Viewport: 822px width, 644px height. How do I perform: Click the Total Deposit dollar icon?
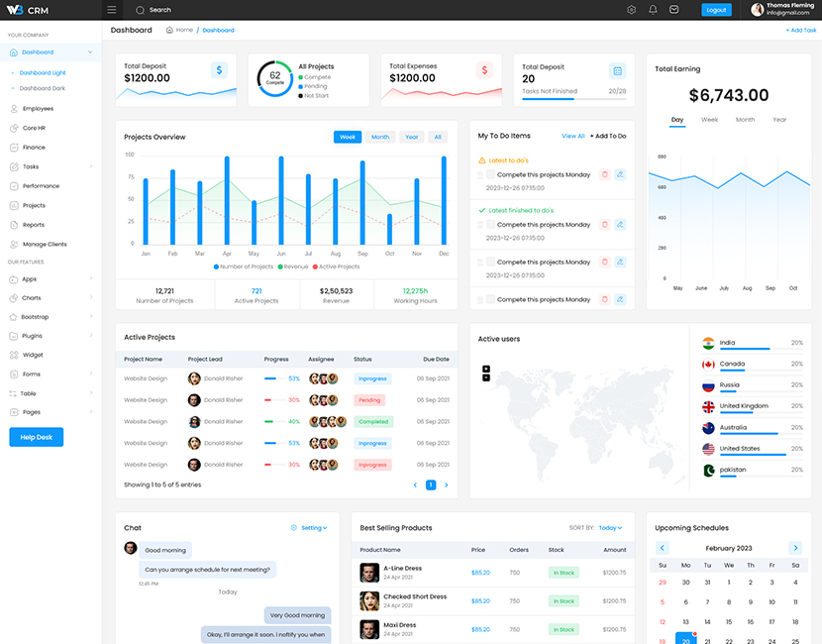[x=219, y=70]
